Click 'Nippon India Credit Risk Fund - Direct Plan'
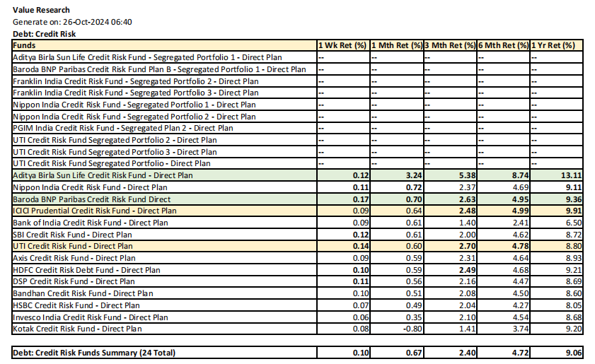The width and height of the screenshot is (595, 364). 90,187
